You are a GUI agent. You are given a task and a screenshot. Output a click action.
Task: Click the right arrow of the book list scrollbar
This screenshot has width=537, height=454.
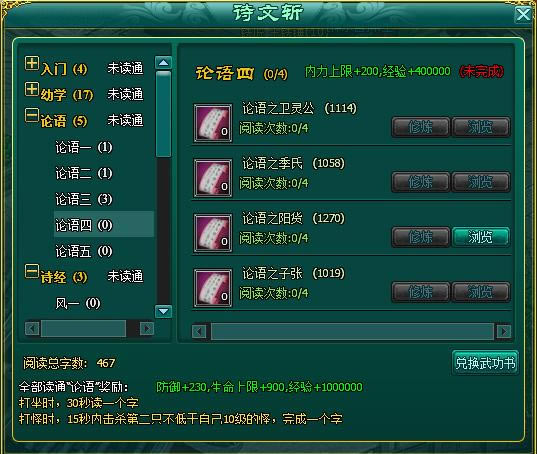tap(503, 331)
